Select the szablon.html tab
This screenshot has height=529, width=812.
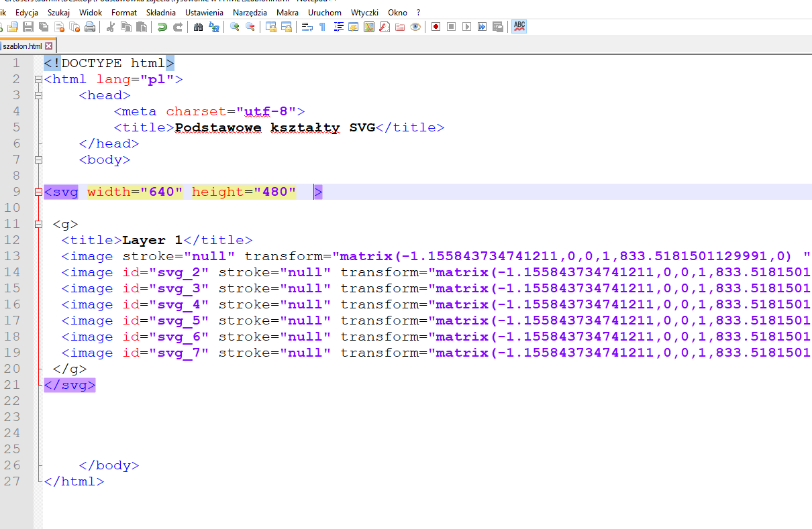point(23,46)
